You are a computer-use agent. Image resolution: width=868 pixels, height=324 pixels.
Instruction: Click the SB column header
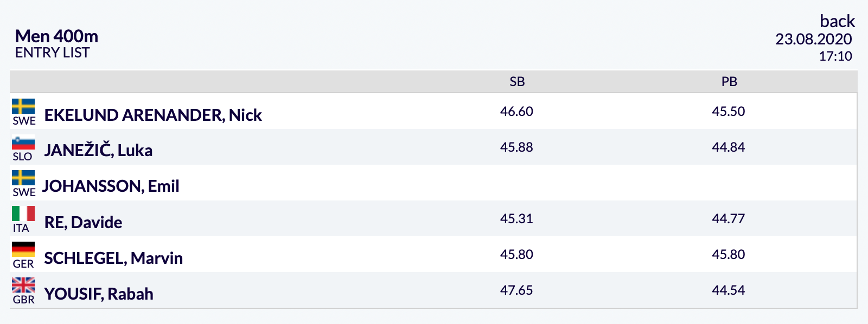(x=517, y=82)
